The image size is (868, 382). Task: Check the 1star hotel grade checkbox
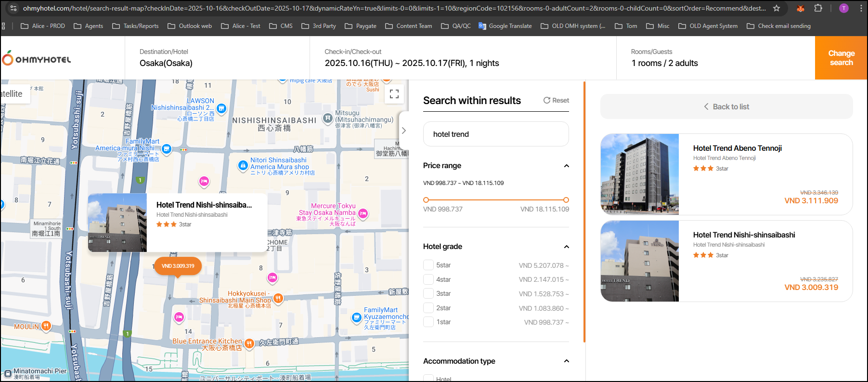point(428,322)
